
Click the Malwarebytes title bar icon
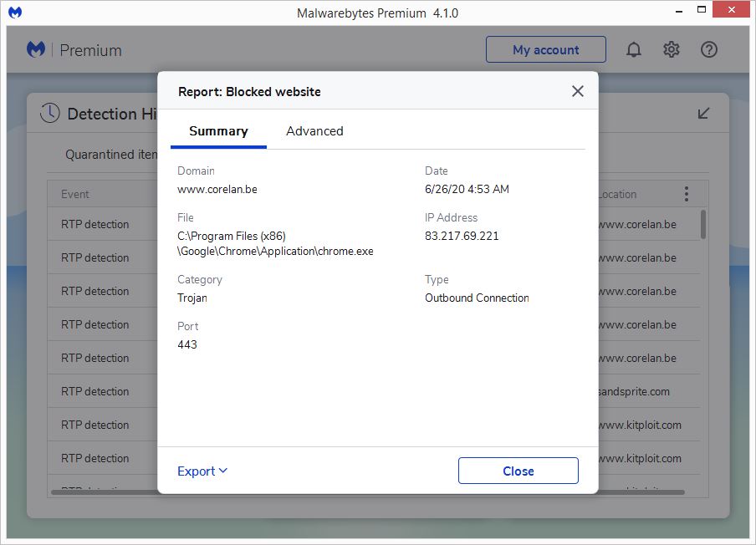(15, 12)
